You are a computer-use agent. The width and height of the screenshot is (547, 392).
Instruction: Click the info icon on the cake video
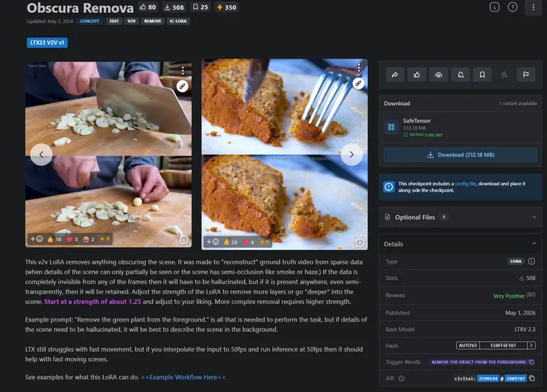point(360,243)
